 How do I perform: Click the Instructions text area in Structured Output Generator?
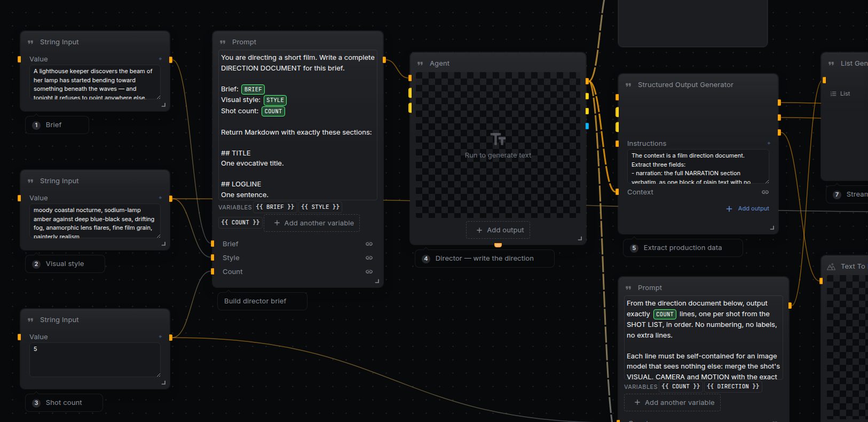(698, 167)
